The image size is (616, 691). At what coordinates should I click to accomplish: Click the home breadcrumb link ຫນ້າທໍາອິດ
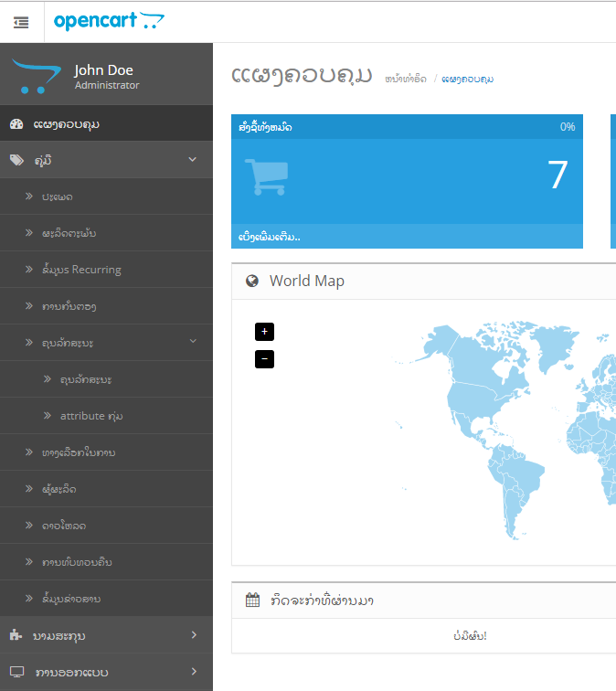click(x=406, y=80)
